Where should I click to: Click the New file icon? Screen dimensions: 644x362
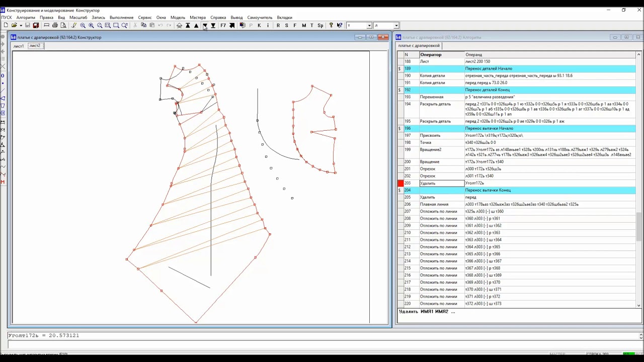click(x=6, y=25)
